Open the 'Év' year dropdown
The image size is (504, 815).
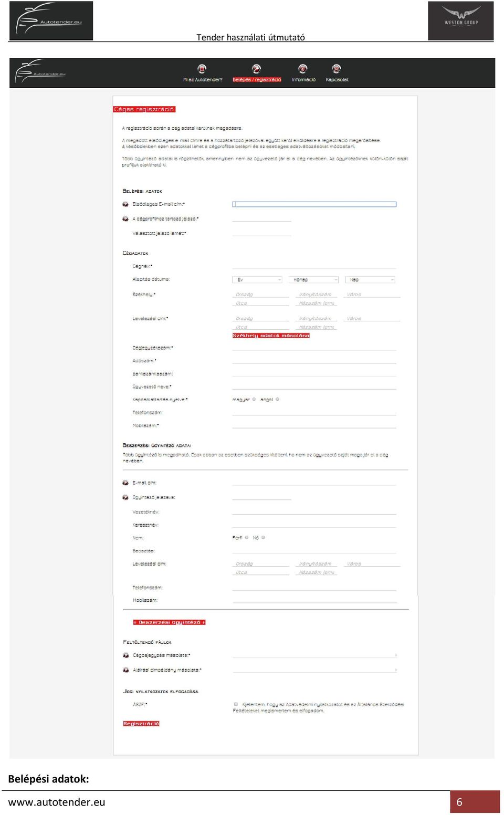click(257, 280)
